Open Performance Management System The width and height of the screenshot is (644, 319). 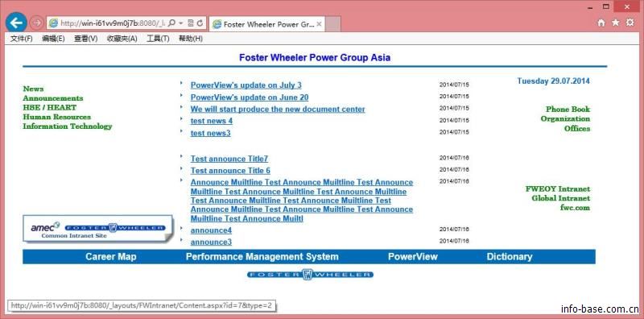(x=262, y=257)
